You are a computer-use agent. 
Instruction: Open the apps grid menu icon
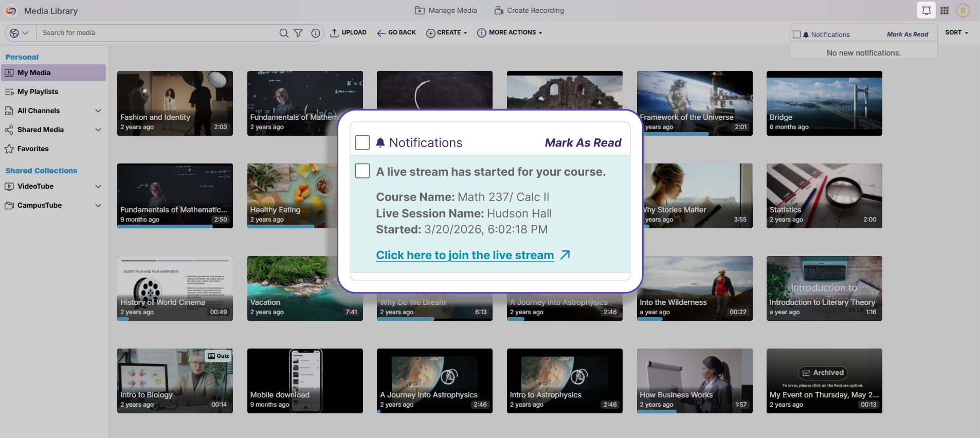[x=945, y=10]
